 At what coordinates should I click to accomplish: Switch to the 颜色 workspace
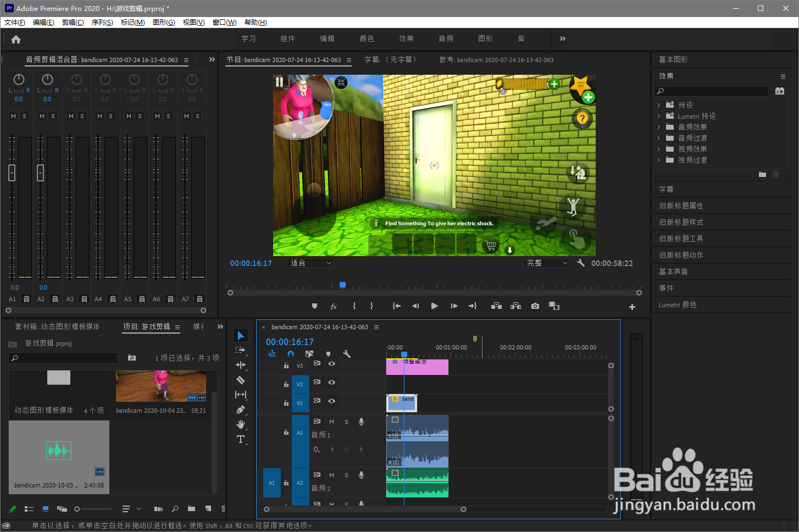367,38
